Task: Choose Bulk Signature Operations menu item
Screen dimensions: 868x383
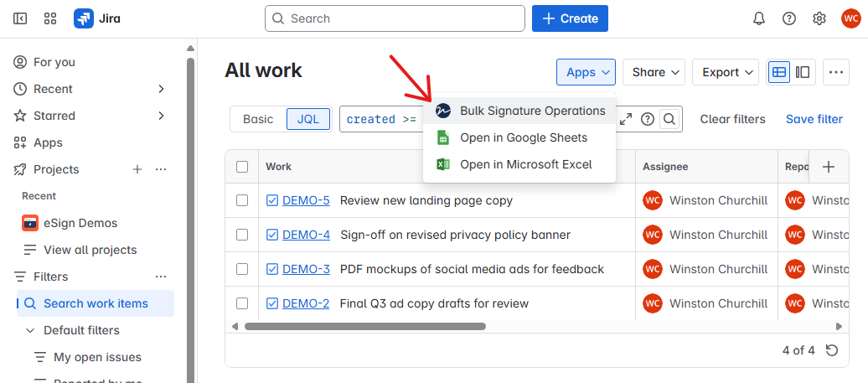Action: coord(532,111)
